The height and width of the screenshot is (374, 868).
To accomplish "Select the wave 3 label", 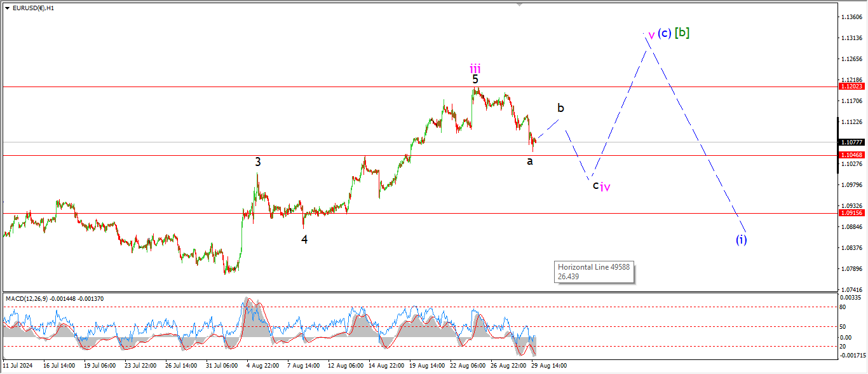I will click(258, 162).
